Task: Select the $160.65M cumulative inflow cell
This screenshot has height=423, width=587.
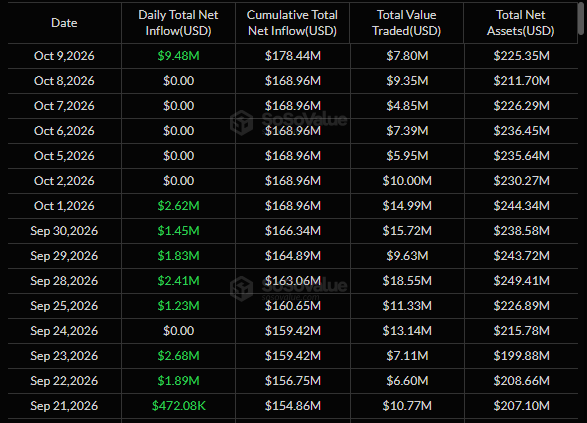Action: (293, 306)
